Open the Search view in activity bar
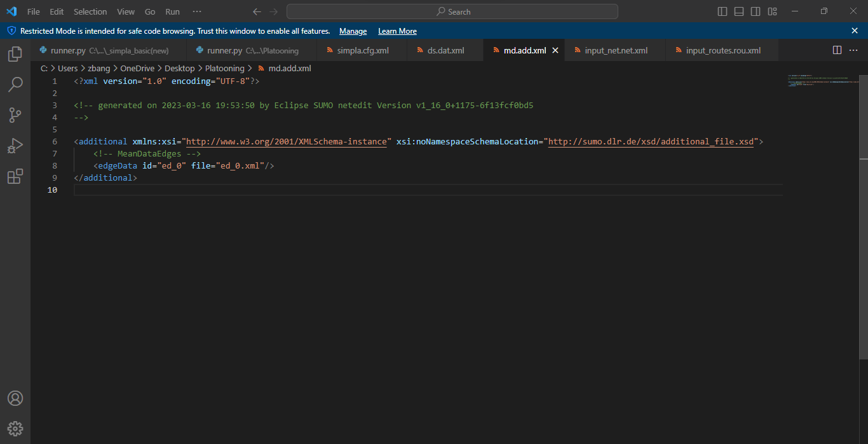 pyautogui.click(x=15, y=85)
